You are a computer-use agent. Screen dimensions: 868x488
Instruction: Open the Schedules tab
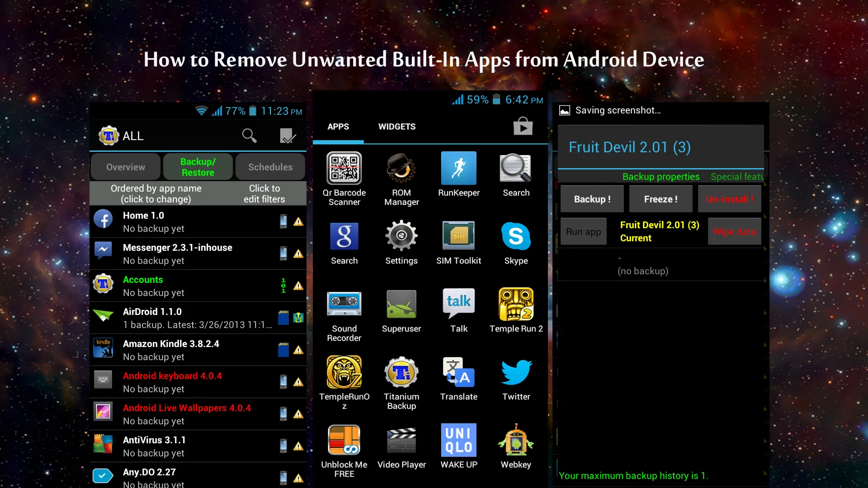pos(270,167)
